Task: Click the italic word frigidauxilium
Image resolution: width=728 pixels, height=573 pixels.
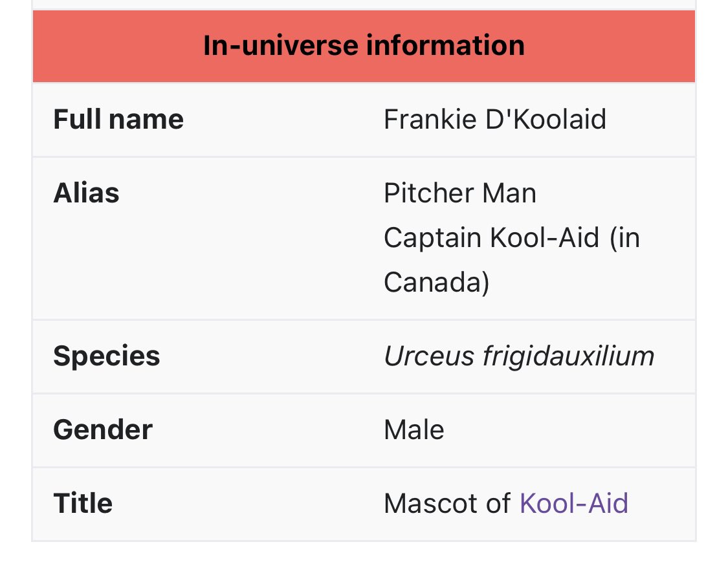Action: point(568,356)
